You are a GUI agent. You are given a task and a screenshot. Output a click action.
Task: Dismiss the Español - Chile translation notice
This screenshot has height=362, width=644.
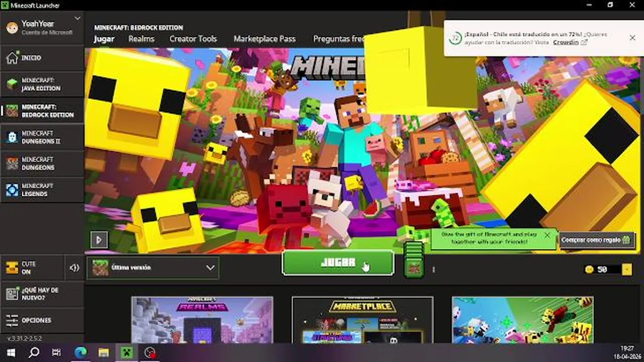pyautogui.click(x=632, y=38)
